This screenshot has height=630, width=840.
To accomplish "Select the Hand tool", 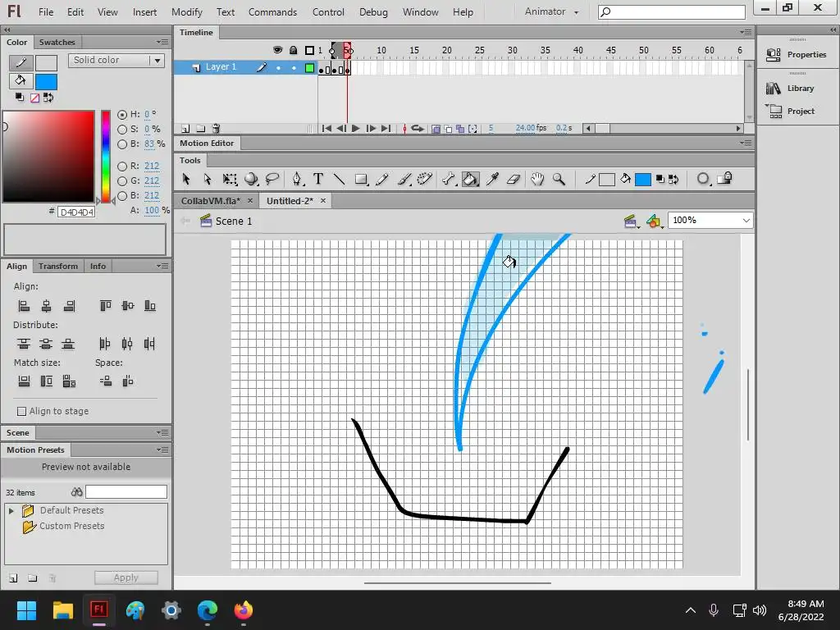I will 537,179.
